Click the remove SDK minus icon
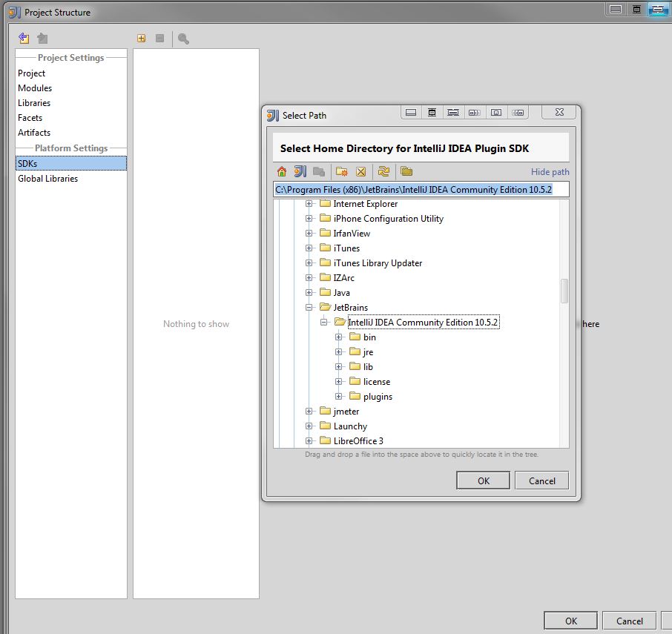 click(160, 39)
